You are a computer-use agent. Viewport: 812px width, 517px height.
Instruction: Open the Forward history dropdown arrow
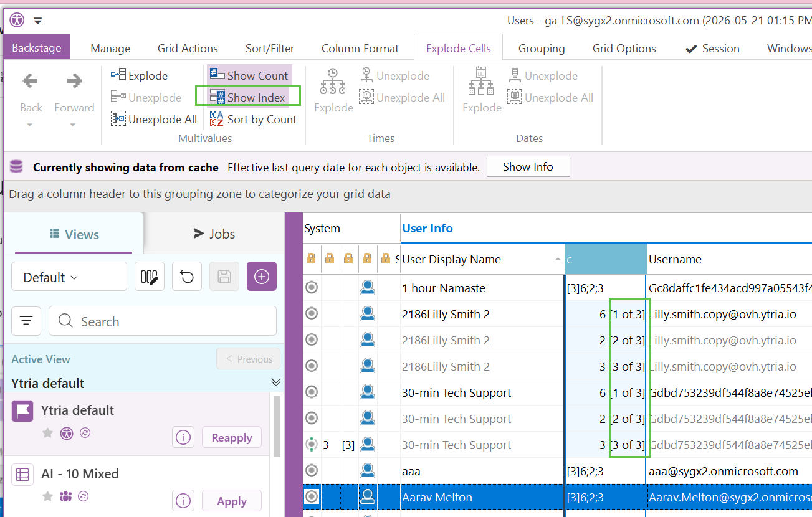click(x=74, y=125)
